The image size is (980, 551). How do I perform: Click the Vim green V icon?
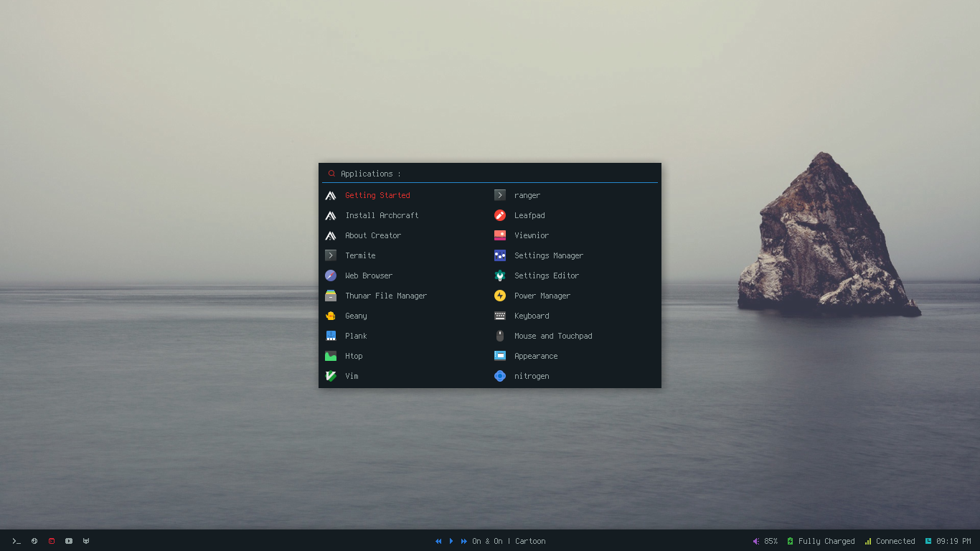tap(331, 376)
